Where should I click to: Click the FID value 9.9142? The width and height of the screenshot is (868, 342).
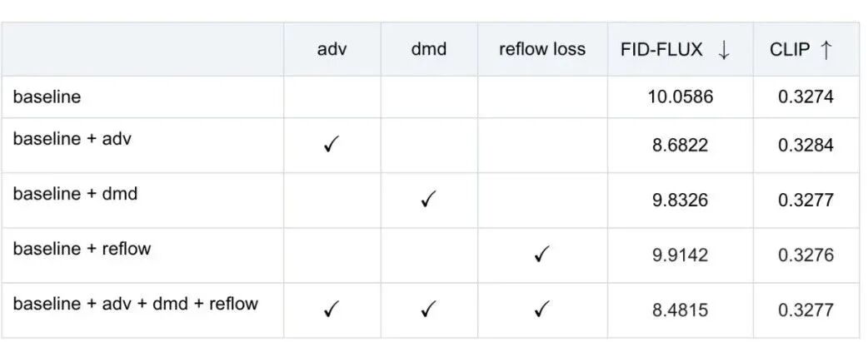click(681, 255)
